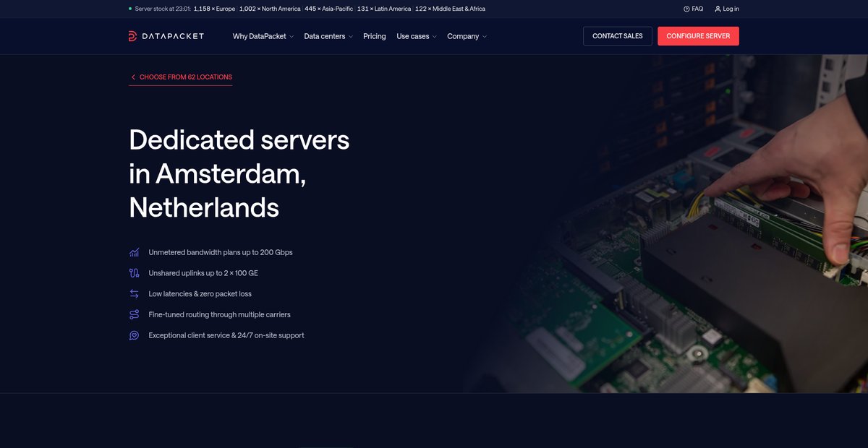The width and height of the screenshot is (868, 448).
Task: Click 131 × Latin America stock count
Action: coord(383,9)
